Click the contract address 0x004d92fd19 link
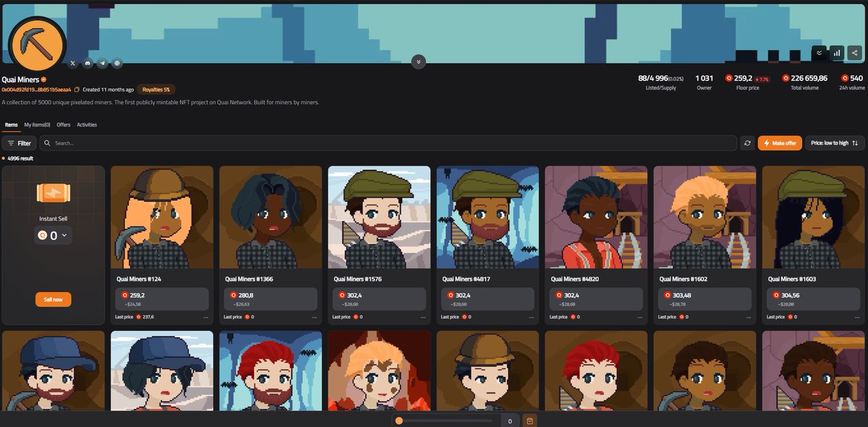The width and height of the screenshot is (868, 427). pos(36,90)
